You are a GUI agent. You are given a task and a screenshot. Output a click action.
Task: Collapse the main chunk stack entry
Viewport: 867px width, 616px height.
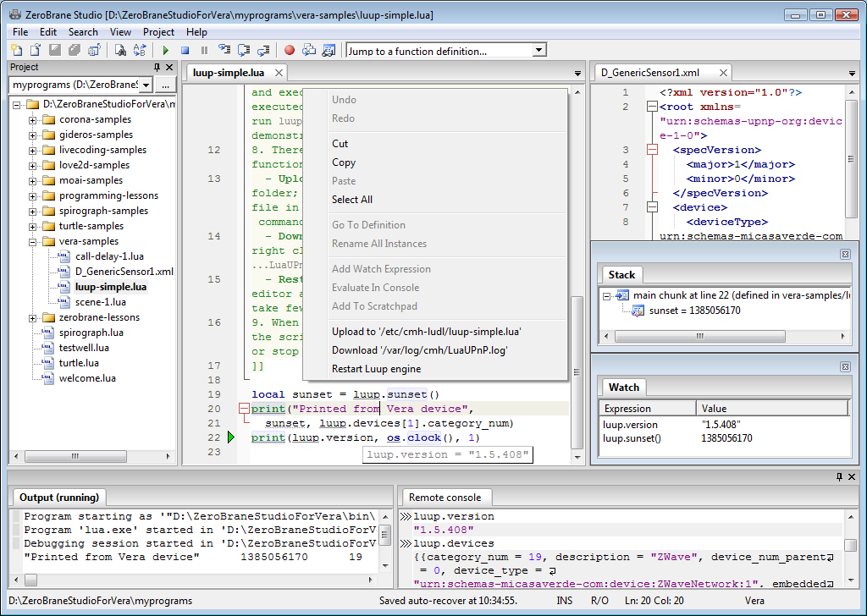click(606, 296)
